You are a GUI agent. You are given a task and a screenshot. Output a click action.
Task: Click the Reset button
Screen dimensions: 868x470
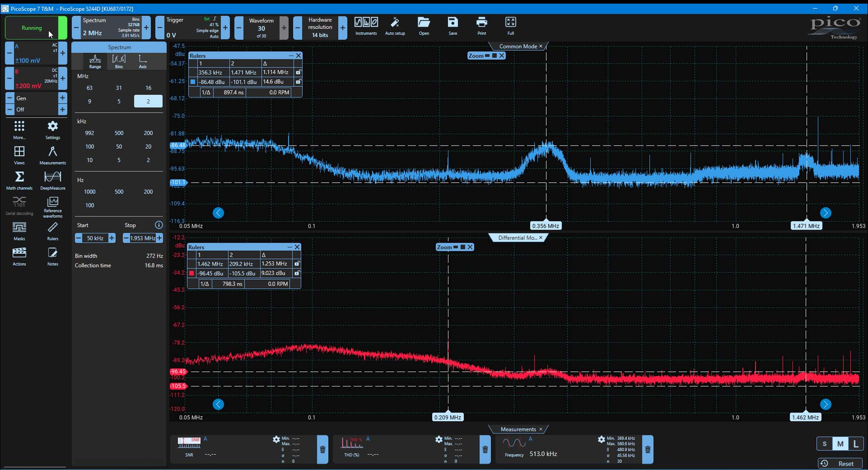click(840, 463)
